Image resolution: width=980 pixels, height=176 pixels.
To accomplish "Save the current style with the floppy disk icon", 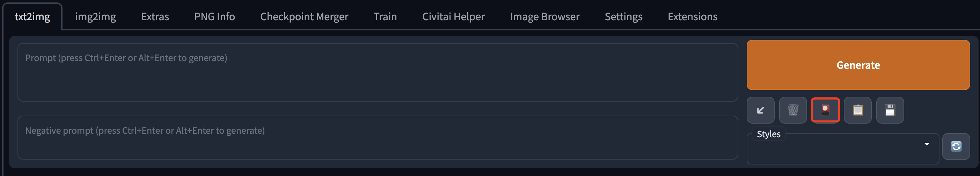I will point(890,110).
